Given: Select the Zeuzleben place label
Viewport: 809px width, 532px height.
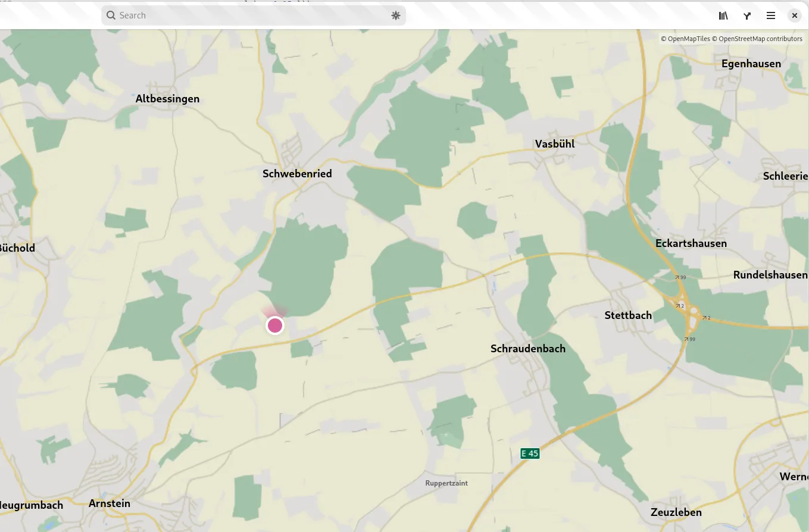Looking at the screenshot, I should click(676, 512).
